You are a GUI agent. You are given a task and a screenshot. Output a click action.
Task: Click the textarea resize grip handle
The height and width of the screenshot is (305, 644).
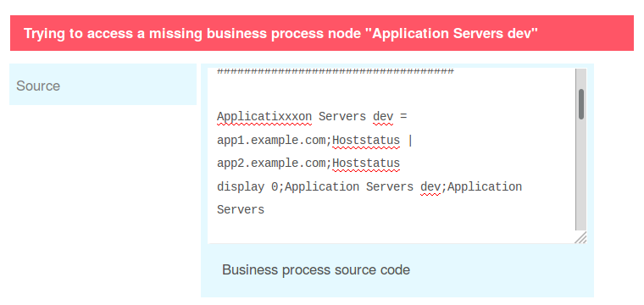(580, 238)
